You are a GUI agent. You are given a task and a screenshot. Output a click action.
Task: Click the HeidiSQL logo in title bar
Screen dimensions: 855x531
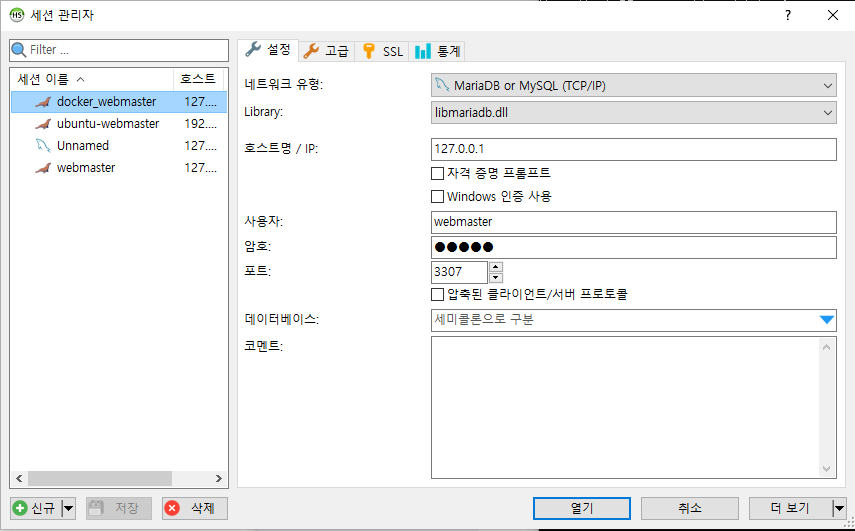tap(17, 15)
